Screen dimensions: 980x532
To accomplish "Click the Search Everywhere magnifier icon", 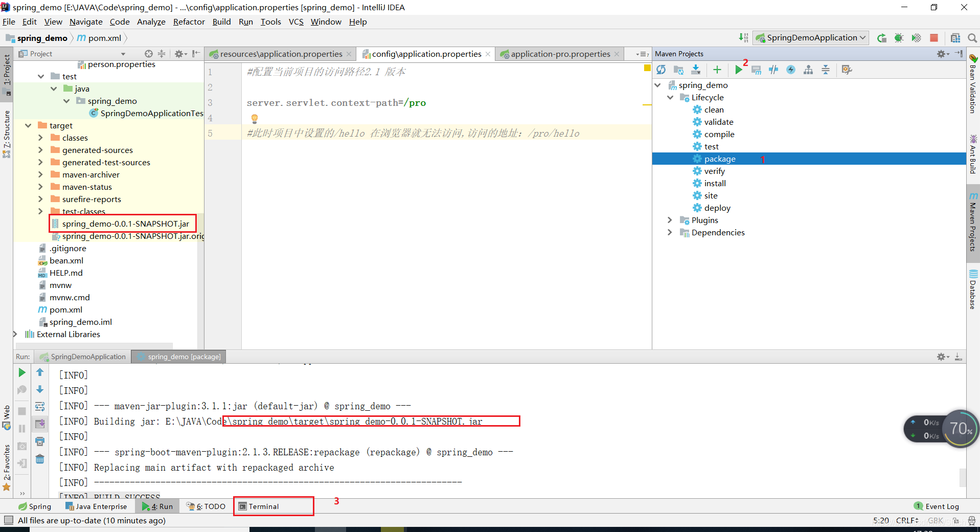I will click(x=972, y=38).
